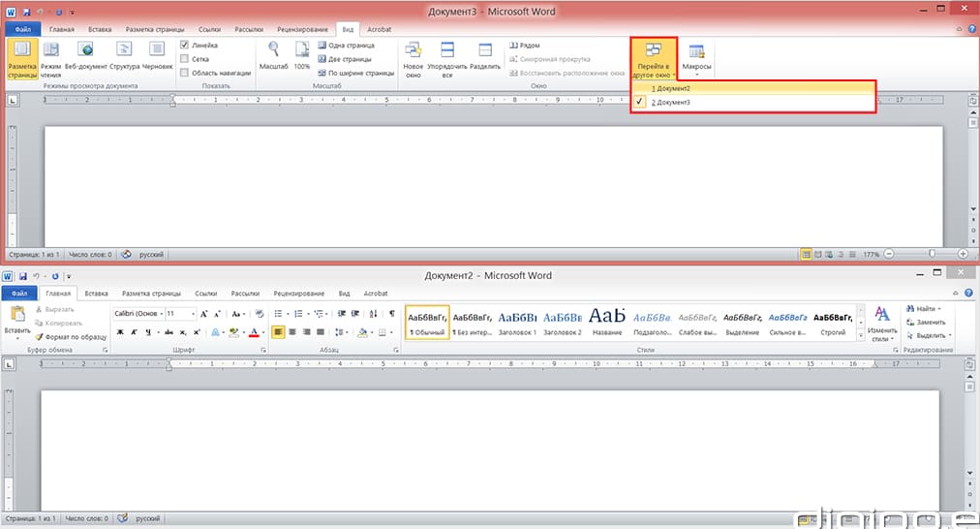Open Вставка tab in Документ2 window
Screen dimensions: 980x529
(97, 293)
